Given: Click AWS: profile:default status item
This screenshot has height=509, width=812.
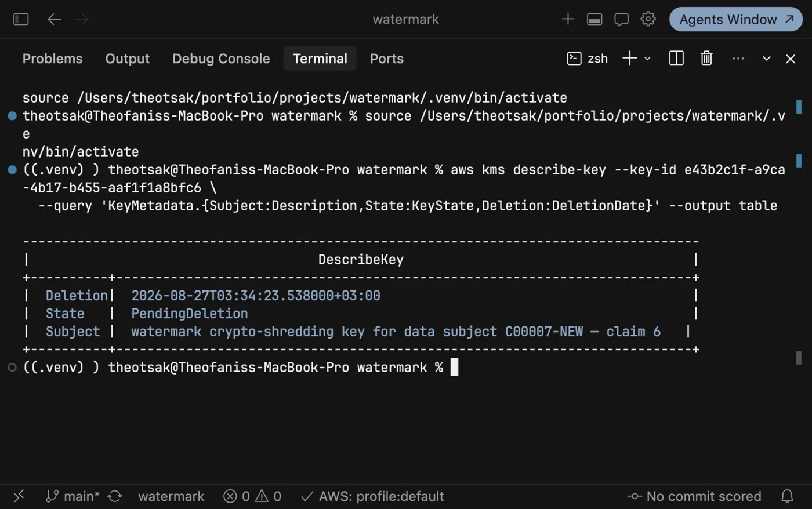Looking at the screenshot, I should click(x=372, y=496).
